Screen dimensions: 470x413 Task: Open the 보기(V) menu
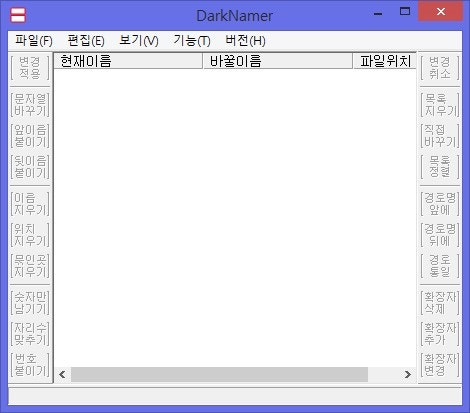139,41
